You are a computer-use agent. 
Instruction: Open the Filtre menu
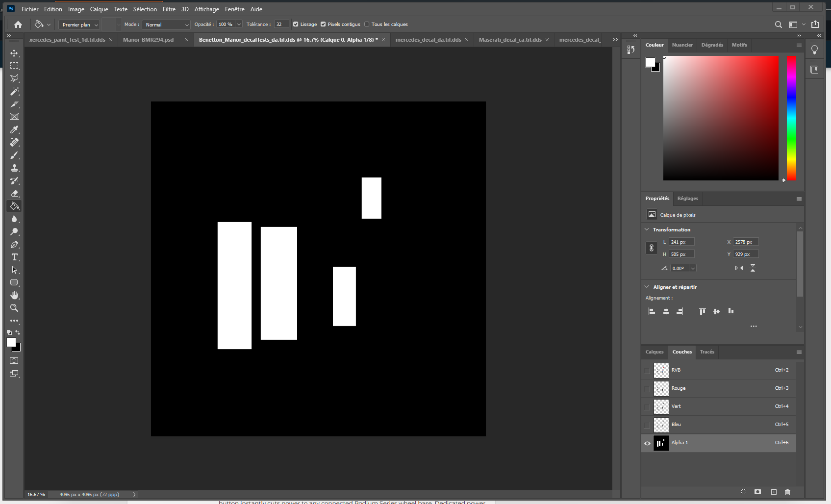(169, 9)
